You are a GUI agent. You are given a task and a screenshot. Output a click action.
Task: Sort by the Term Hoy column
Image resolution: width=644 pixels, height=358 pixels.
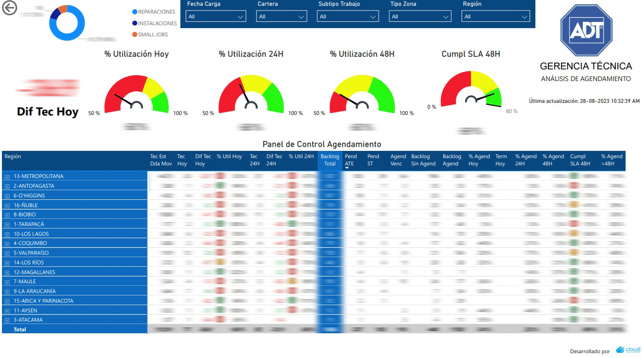pyautogui.click(x=501, y=160)
